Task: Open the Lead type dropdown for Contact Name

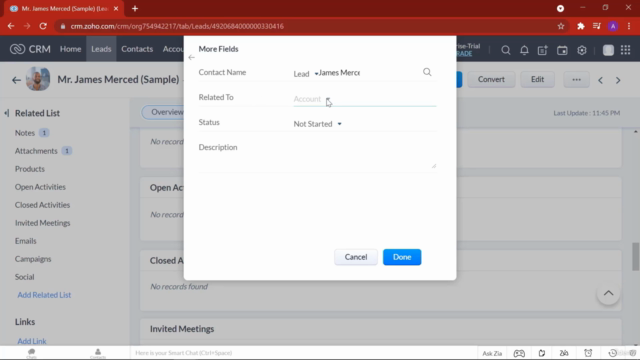Action: click(x=306, y=74)
